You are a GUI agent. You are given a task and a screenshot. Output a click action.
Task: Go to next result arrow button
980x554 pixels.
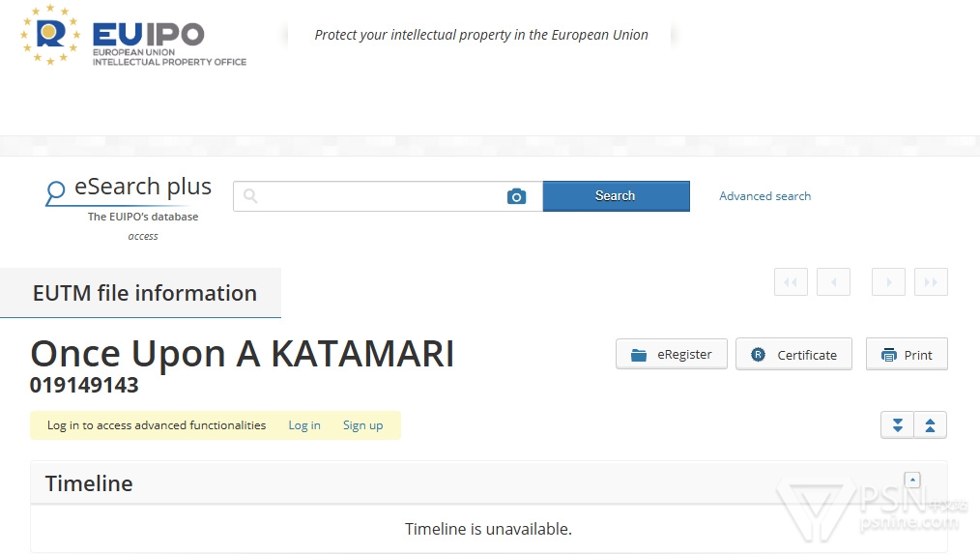point(888,282)
